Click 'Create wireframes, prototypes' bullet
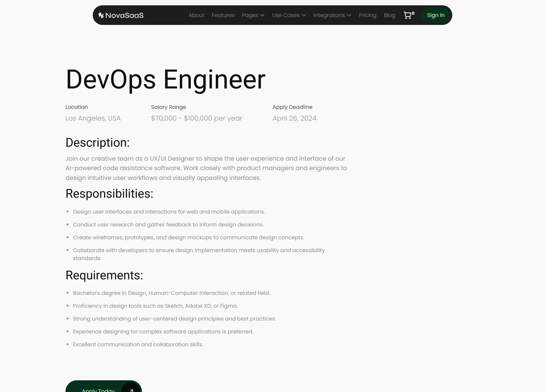545x392 pixels. coord(188,237)
